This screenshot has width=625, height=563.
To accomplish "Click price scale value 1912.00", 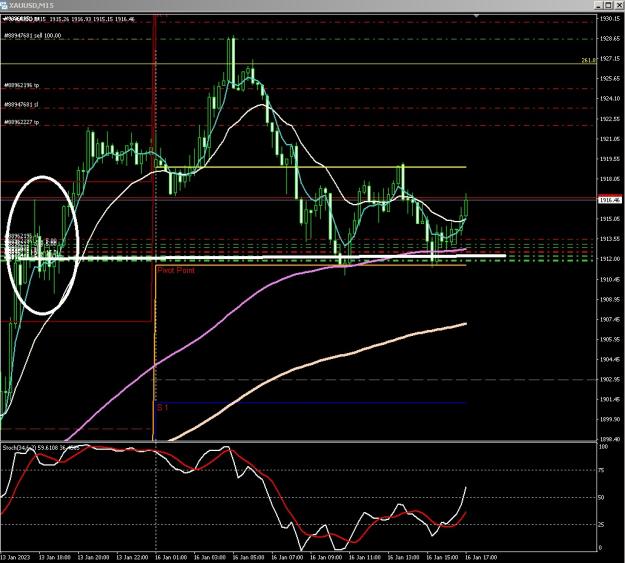I will pos(610,259).
